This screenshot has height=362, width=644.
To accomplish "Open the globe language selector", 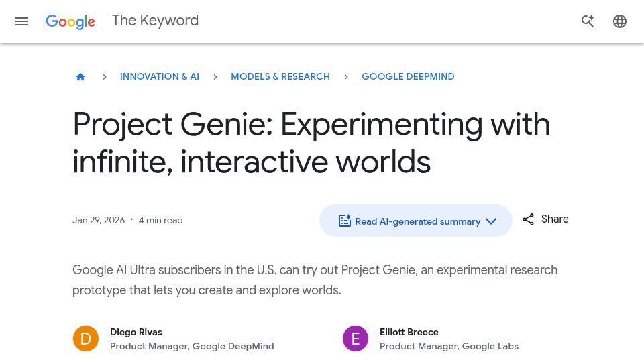I will click(x=620, y=21).
